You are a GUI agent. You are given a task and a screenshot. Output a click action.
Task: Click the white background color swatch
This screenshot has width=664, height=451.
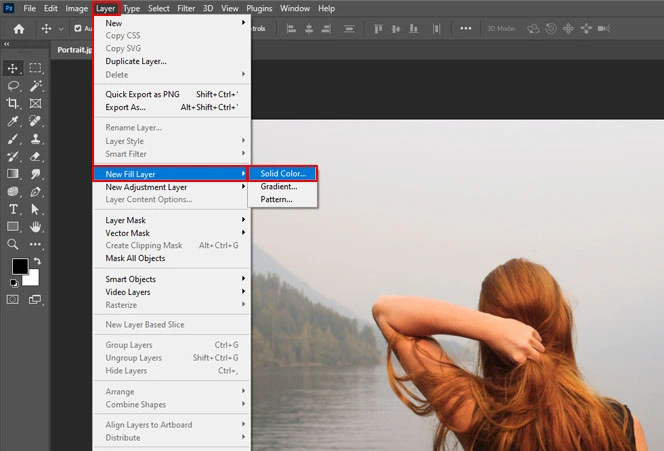33,278
